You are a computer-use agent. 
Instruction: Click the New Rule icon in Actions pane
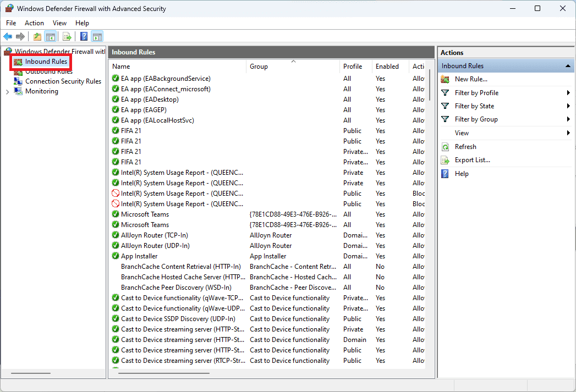(446, 79)
